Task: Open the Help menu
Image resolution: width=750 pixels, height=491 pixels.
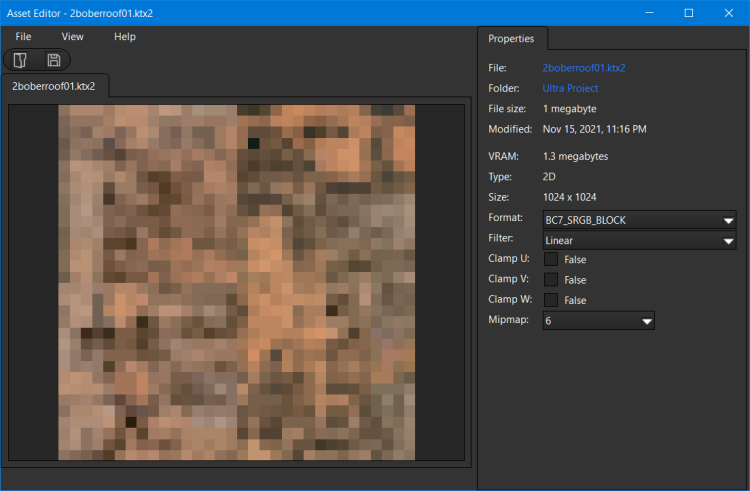Action: pyautogui.click(x=125, y=37)
